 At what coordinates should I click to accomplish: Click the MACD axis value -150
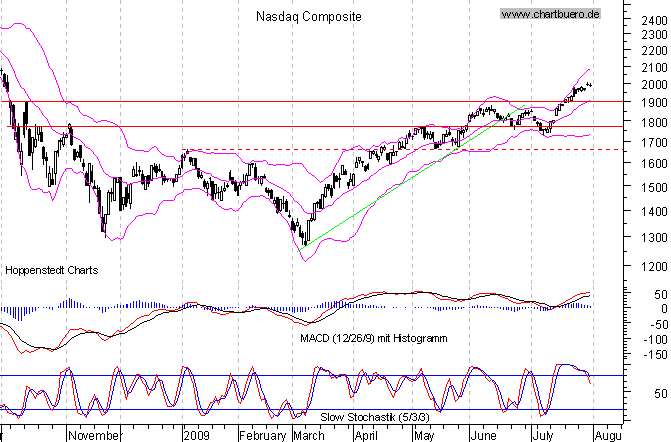pos(655,355)
